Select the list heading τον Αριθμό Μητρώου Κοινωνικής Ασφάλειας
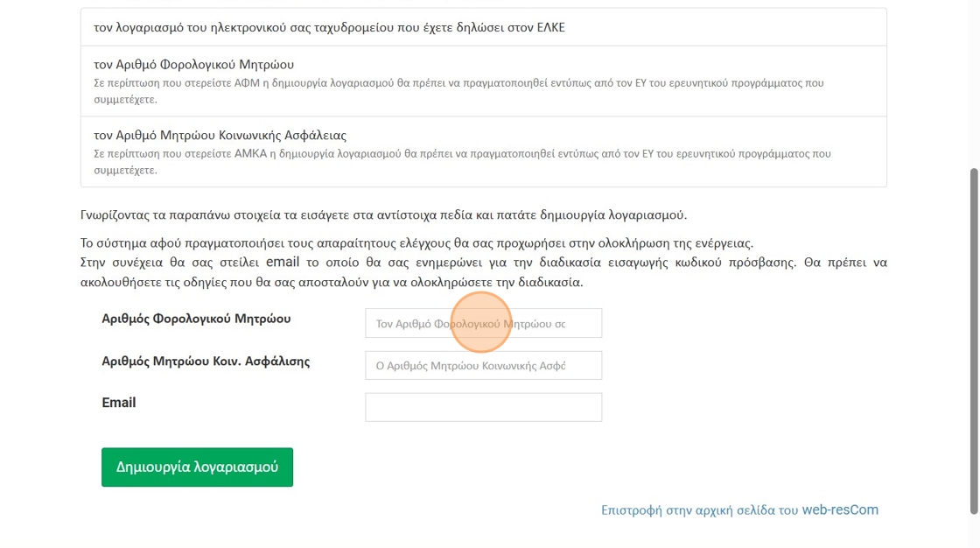 click(220, 135)
